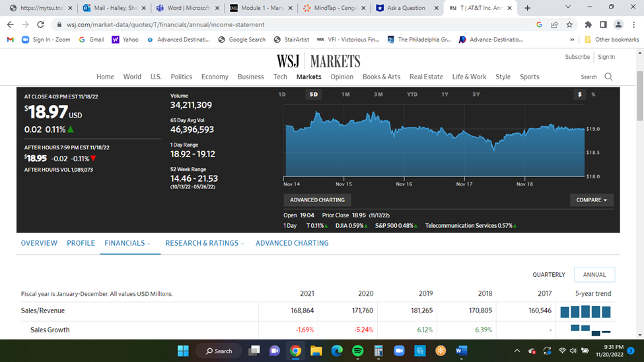
Task: Open the Chrome profile avatar
Action: coord(618,24)
